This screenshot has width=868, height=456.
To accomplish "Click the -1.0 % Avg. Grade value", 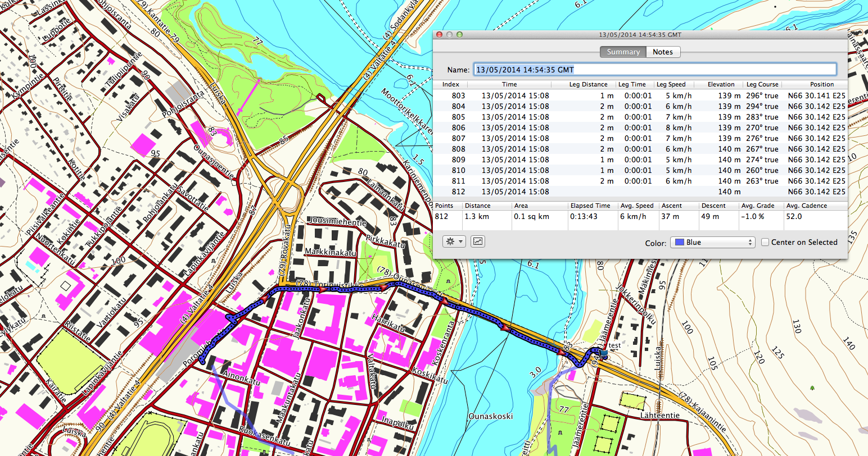I will pos(753,216).
